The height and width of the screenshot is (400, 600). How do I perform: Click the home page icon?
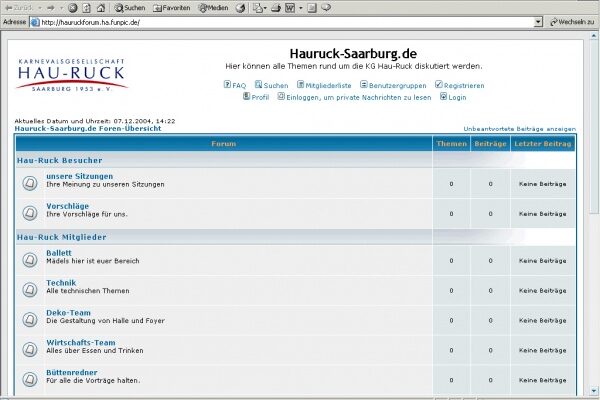pos(101,8)
